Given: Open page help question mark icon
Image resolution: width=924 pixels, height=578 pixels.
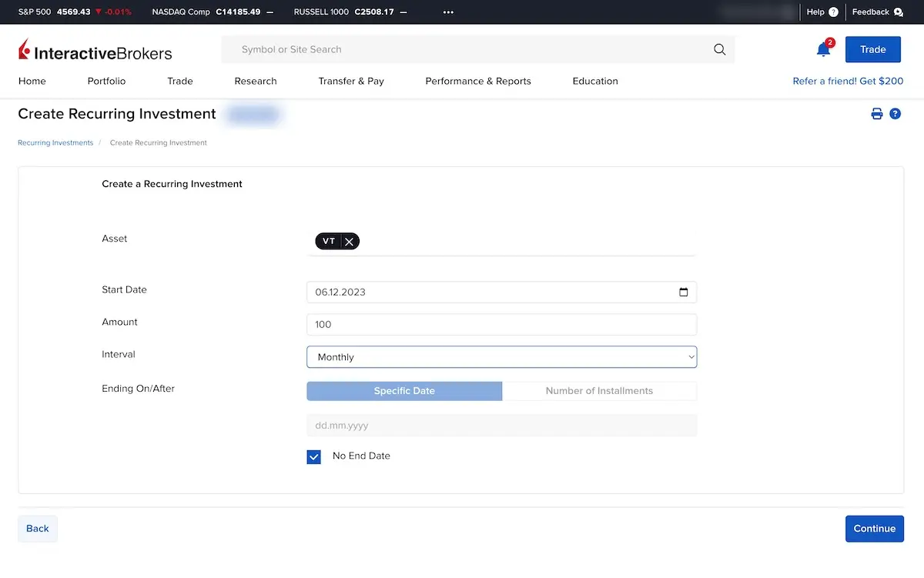Looking at the screenshot, I should coord(895,114).
